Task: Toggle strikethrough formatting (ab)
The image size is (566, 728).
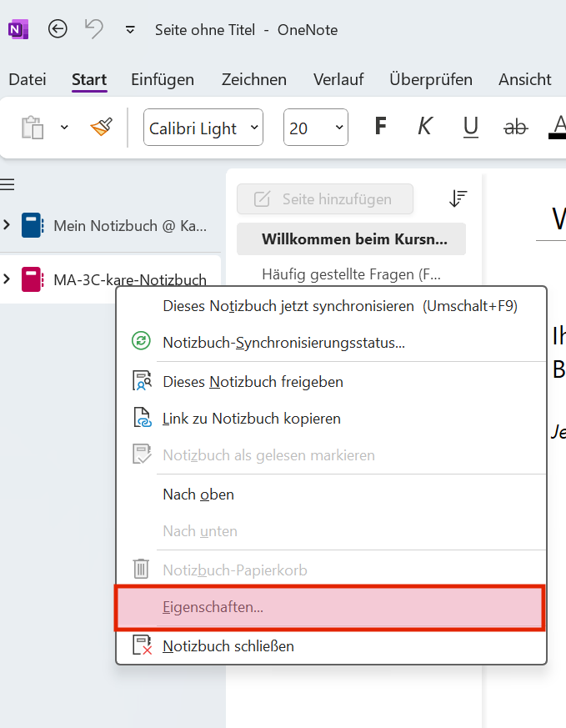Action: tap(515, 127)
